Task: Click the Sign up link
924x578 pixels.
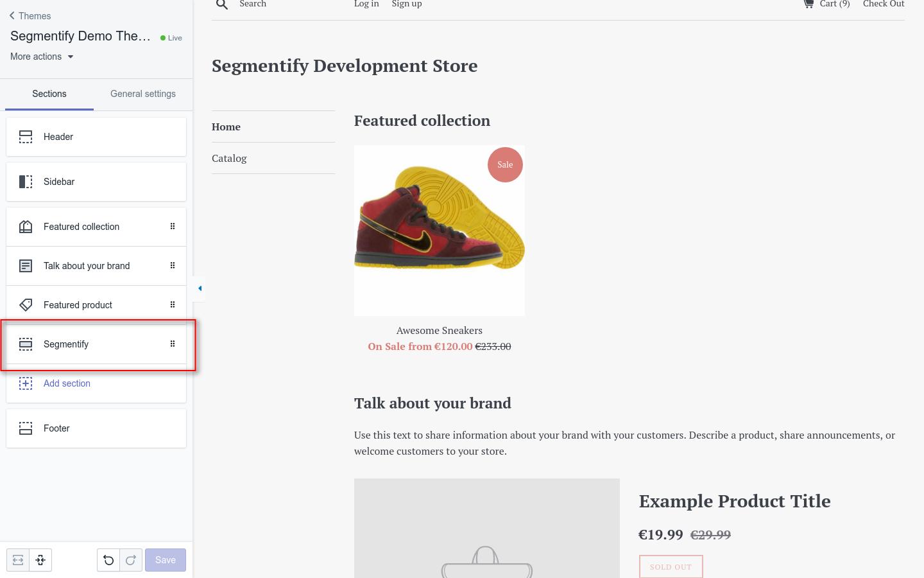Action: click(407, 4)
